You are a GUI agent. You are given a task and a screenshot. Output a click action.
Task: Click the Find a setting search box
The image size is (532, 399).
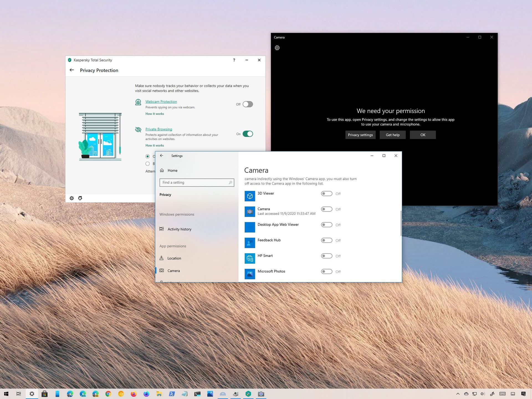point(197,182)
